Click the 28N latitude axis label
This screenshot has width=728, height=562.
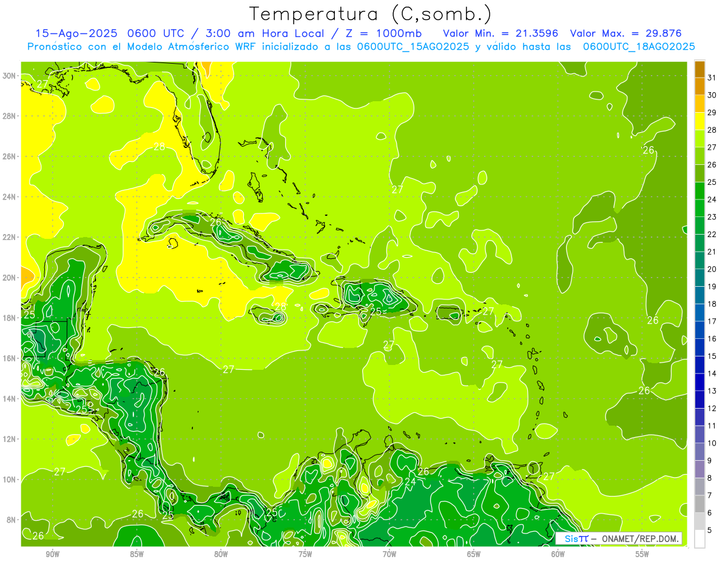(x=8, y=116)
